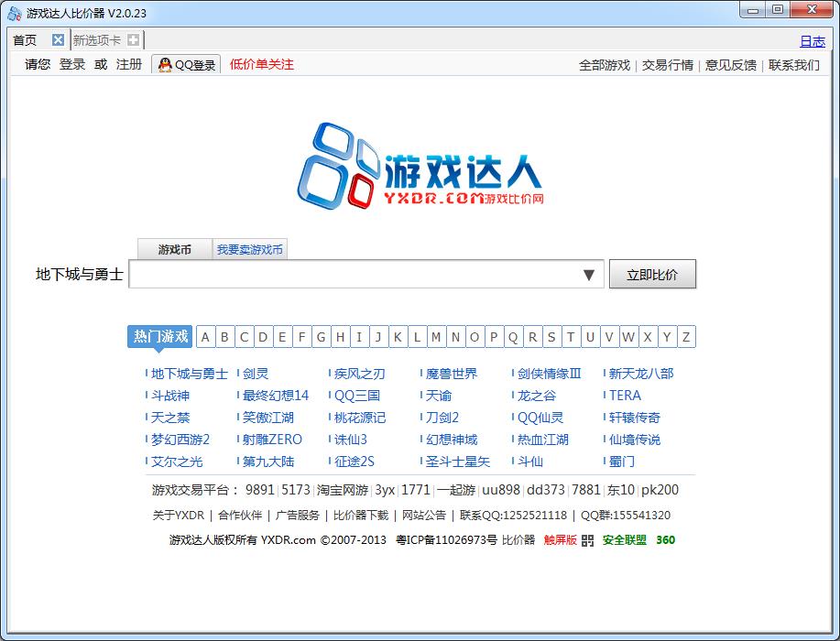
Task: Open 网站公告 footer link
Action: pyautogui.click(x=424, y=516)
